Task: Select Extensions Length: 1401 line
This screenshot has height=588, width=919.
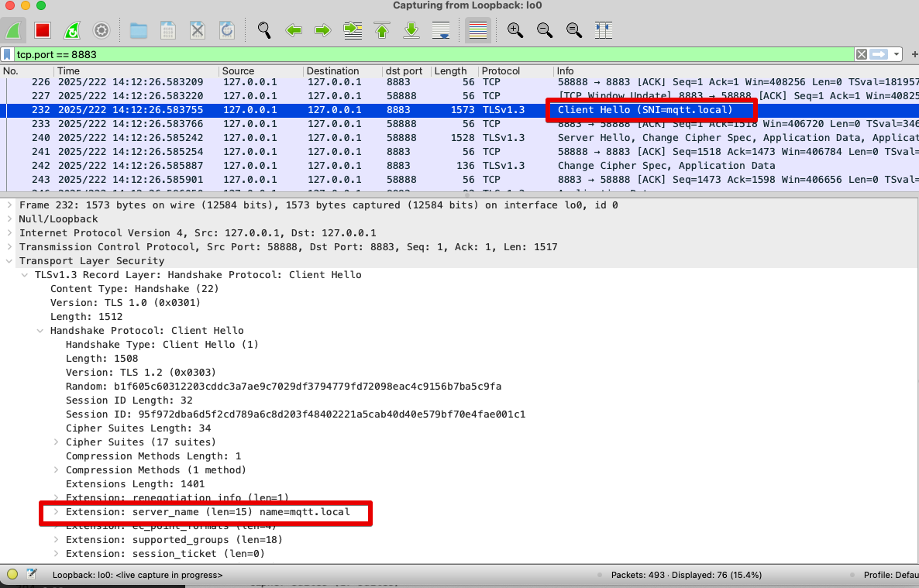Action: click(x=135, y=483)
